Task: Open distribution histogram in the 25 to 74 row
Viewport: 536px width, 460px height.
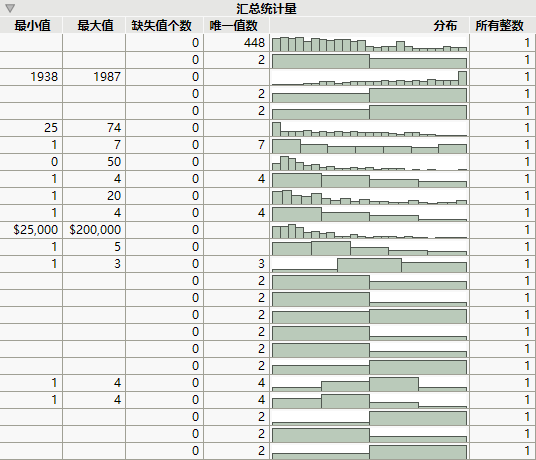Action: [x=370, y=128]
